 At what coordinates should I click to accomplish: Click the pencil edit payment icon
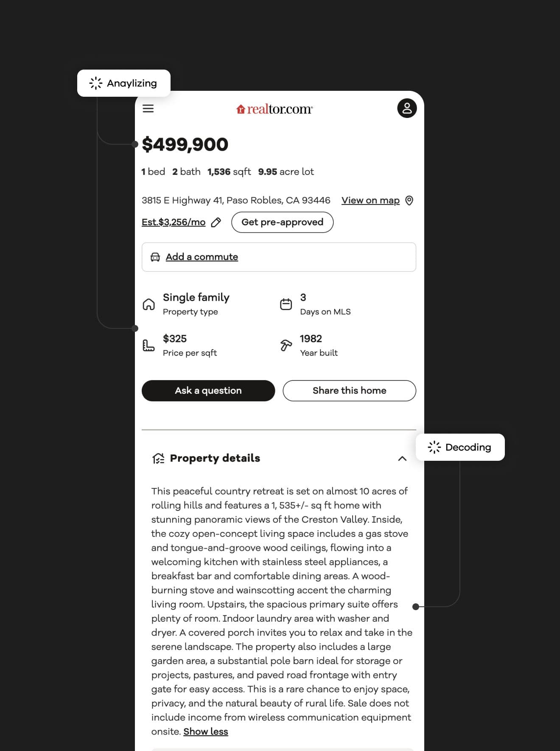[216, 222]
